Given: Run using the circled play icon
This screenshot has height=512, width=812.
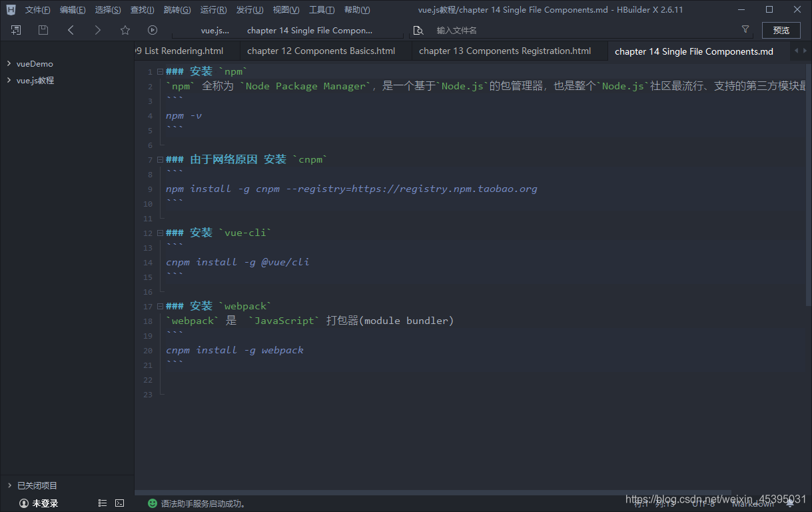Looking at the screenshot, I should 153,30.
